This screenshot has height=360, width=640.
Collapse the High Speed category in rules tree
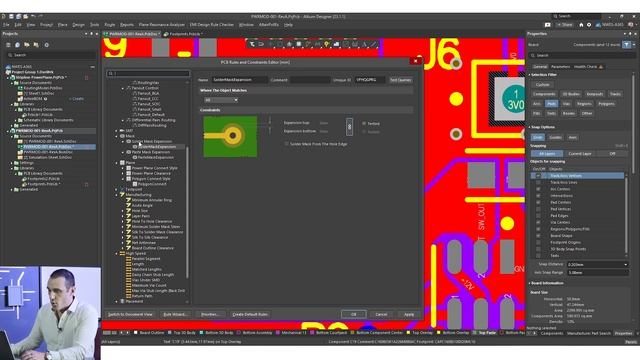click(117, 253)
